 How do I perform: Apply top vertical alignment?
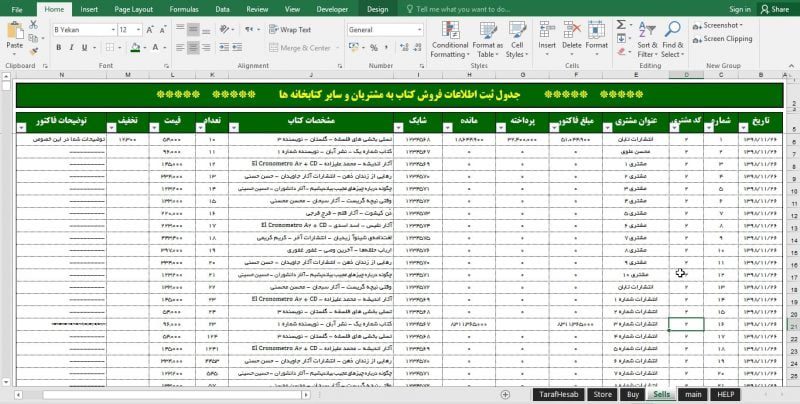(x=181, y=30)
